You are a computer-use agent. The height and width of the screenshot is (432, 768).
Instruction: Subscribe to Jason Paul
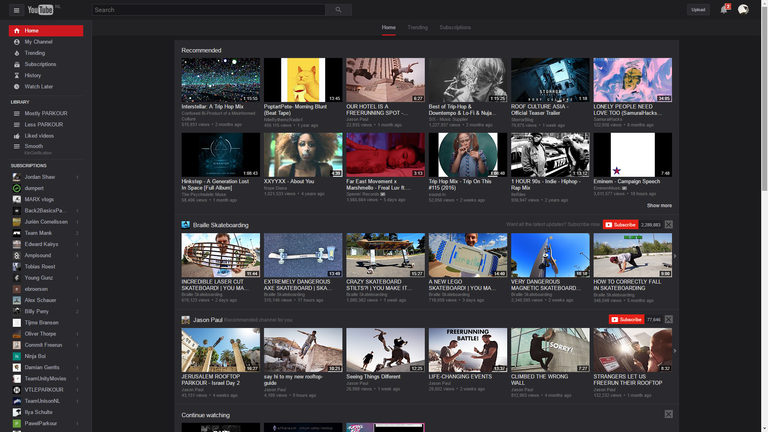[x=626, y=319]
